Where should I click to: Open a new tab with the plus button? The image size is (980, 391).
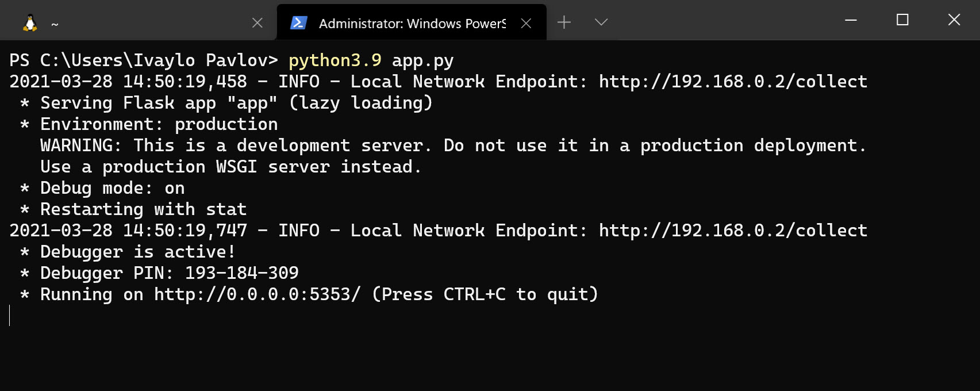pos(564,22)
